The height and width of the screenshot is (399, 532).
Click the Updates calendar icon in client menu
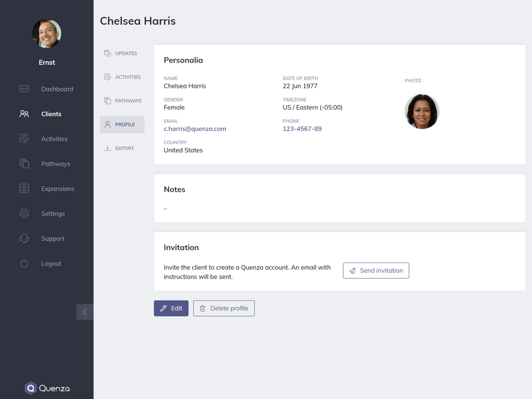[x=107, y=53]
